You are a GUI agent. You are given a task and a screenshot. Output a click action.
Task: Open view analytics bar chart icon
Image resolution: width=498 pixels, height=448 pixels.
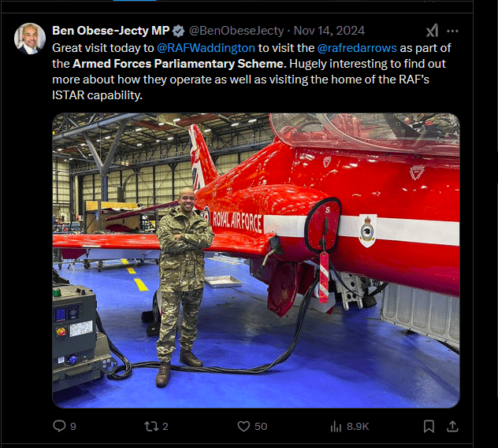coord(336,426)
